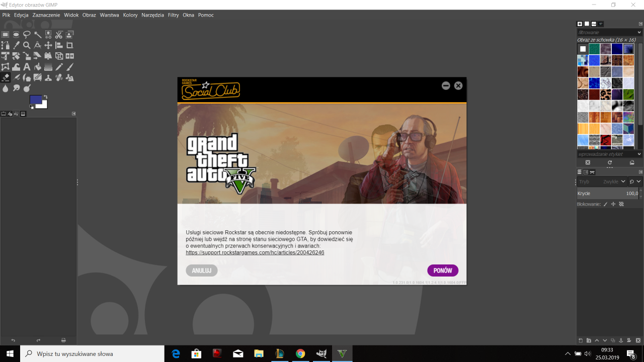The height and width of the screenshot is (362, 644).
Task: Open the Zaznaczenie menu
Action: pos(46,15)
